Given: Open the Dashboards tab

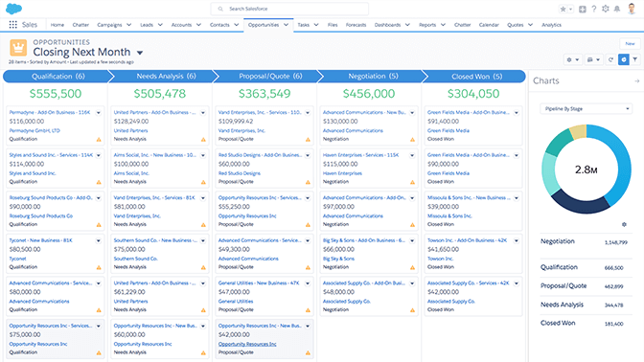Looking at the screenshot, I should click(x=387, y=25).
